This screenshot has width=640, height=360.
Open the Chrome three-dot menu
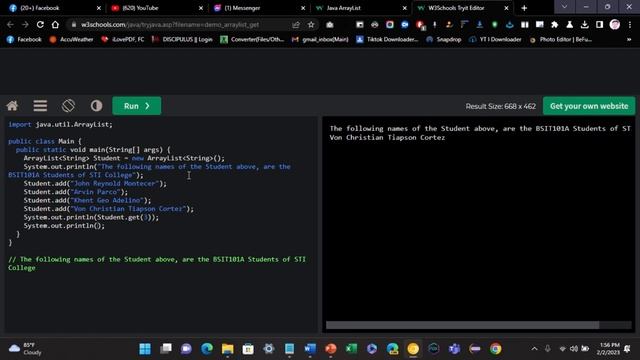[x=630, y=24]
